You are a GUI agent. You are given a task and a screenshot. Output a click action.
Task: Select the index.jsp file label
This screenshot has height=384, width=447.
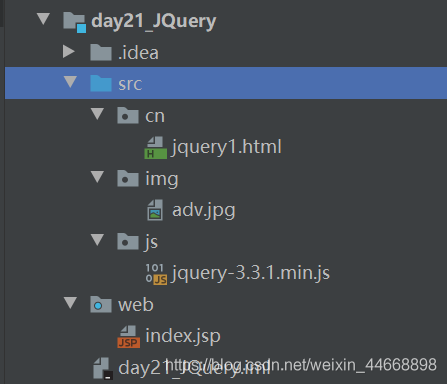(183, 336)
